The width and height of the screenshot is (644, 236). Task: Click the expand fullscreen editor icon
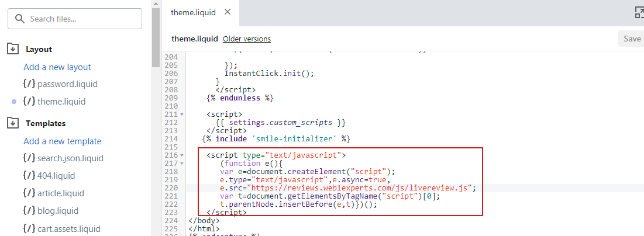click(x=639, y=12)
